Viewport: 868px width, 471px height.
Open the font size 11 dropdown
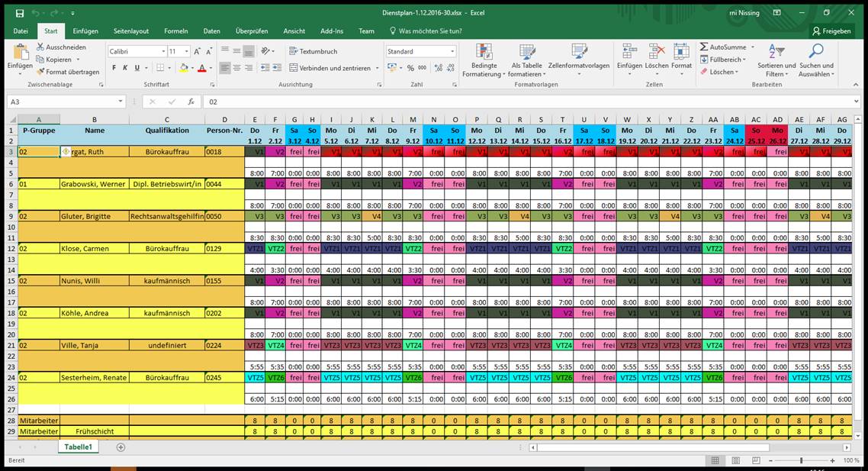pyautogui.click(x=187, y=52)
